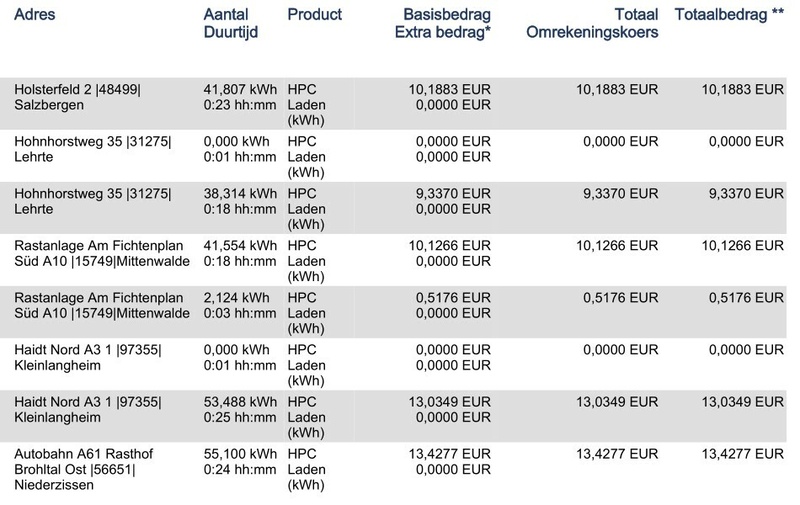Click 13,4277 EUR in the Totaalbedrag column
The width and height of the screenshot is (800, 505).
[743, 453]
